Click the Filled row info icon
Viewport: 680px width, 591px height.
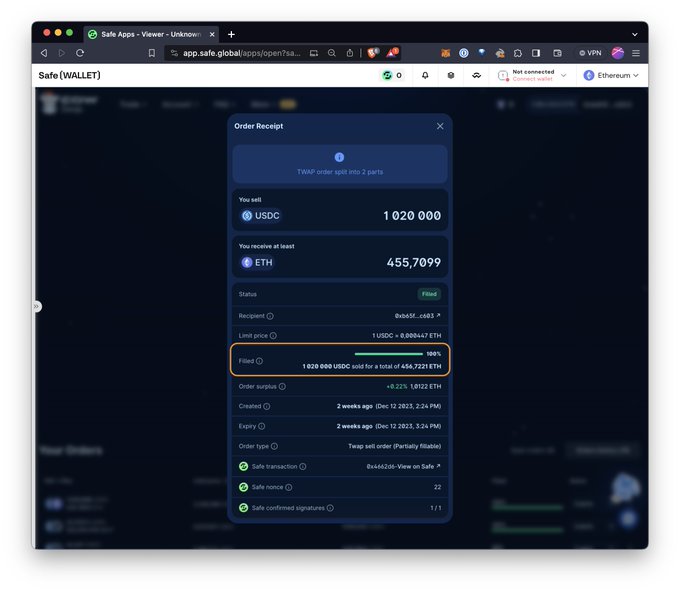(259, 361)
